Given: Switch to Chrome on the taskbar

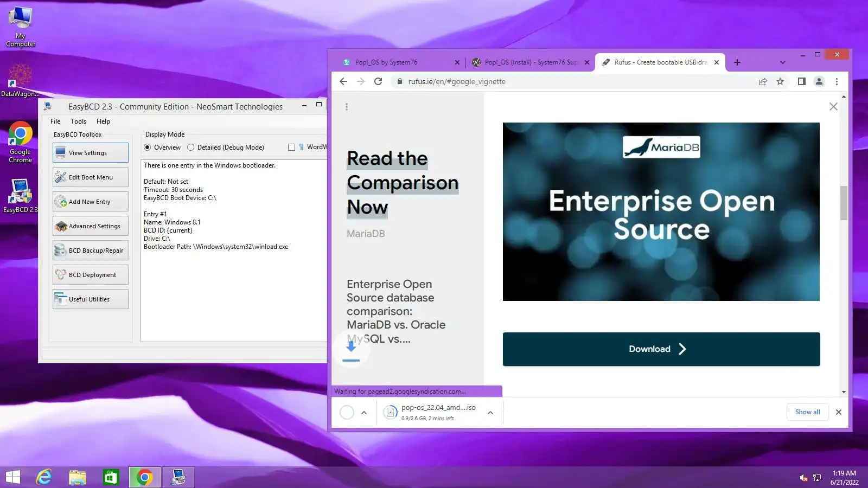Looking at the screenshot, I should [x=144, y=477].
